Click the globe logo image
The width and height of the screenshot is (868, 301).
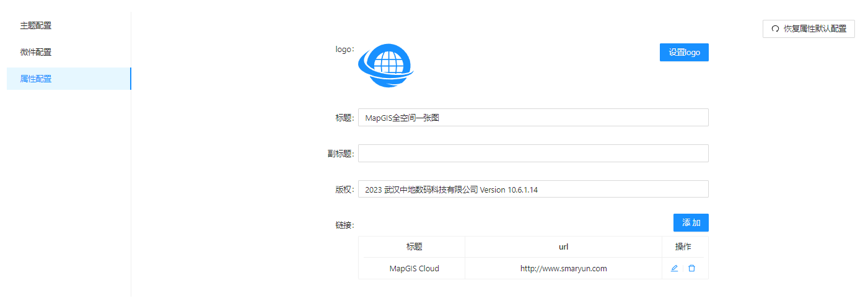[386, 65]
